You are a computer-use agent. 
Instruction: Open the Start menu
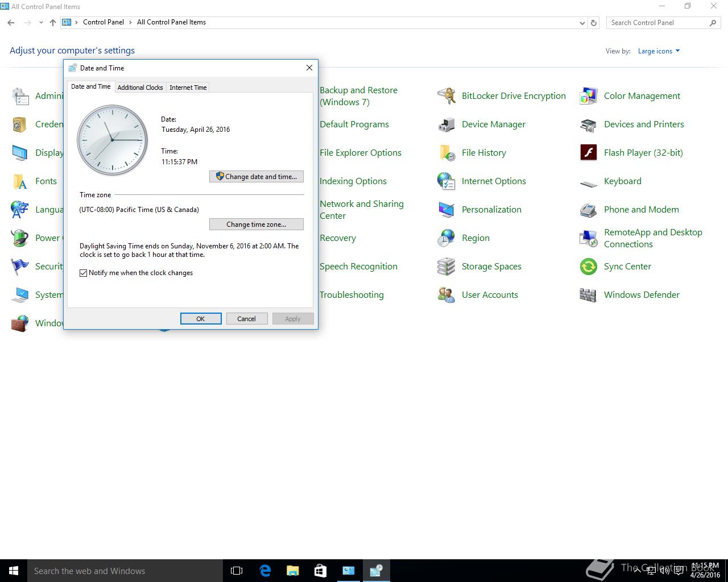click(x=14, y=571)
